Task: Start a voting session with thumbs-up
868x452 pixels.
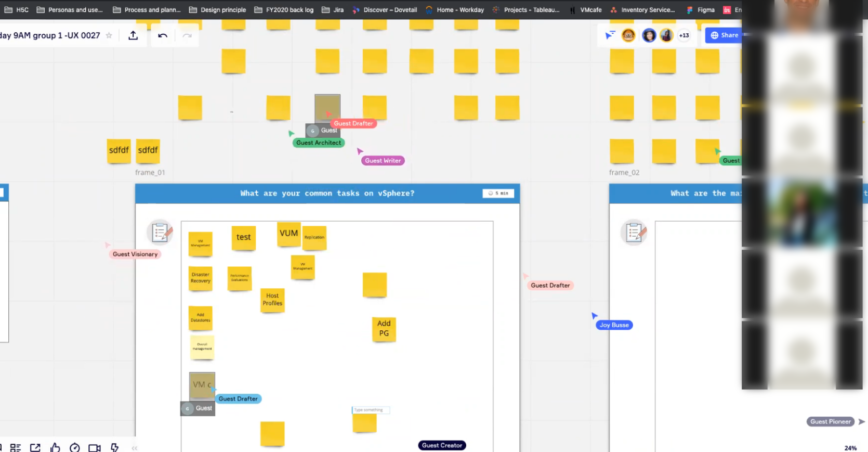Action: pos(55,447)
